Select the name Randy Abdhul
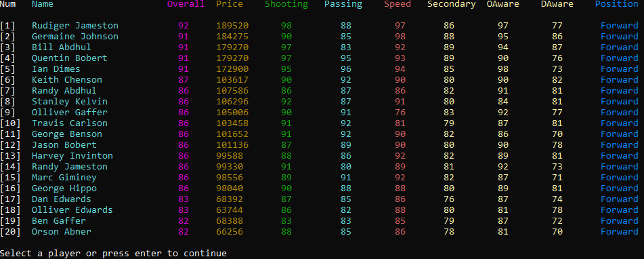Image resolution: width=644 pixels, height=259 pixels. click(64, 90)
